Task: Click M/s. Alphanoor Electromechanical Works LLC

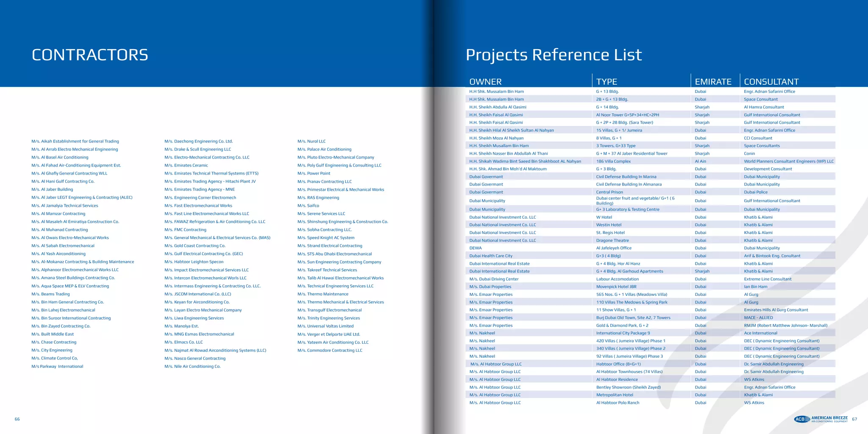Action: (x=75, y=270)
